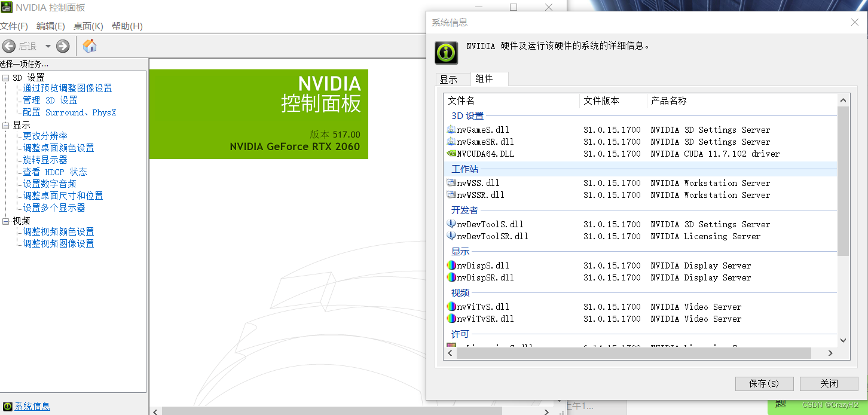Open 配置 Surround、PhysX task
868x415 pixels.
pos(69,112)
